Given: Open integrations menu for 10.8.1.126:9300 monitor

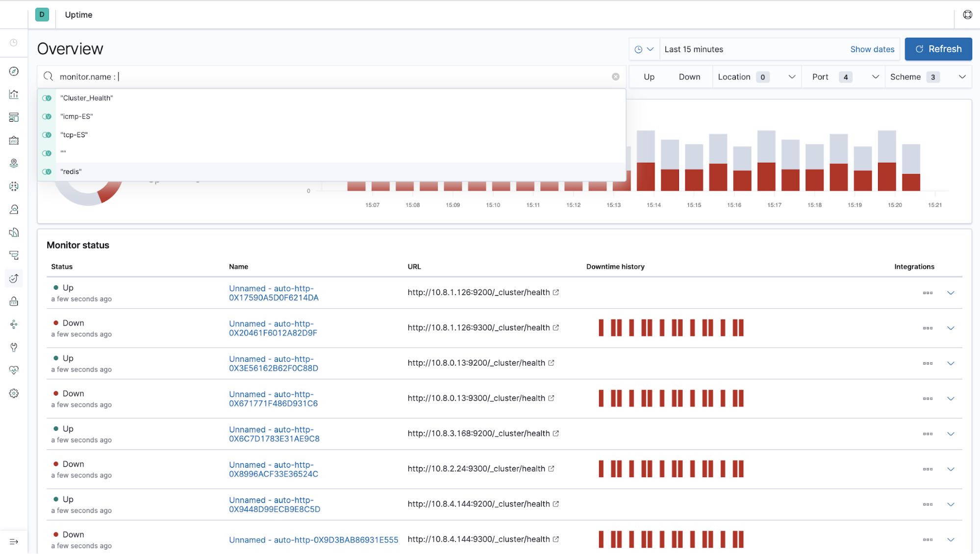Looking at the screenshot, I should click(928, 328).
